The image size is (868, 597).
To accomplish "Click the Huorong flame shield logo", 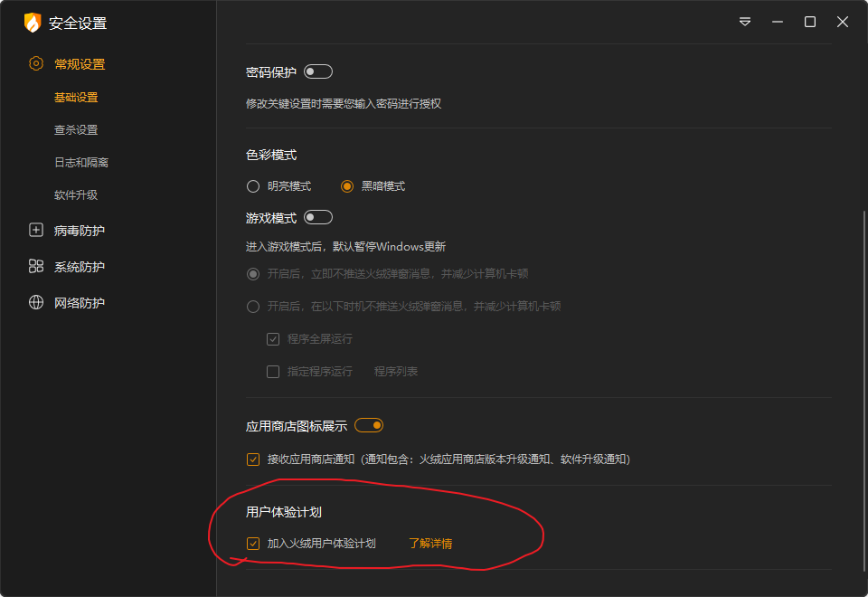I will pos(33,23).
